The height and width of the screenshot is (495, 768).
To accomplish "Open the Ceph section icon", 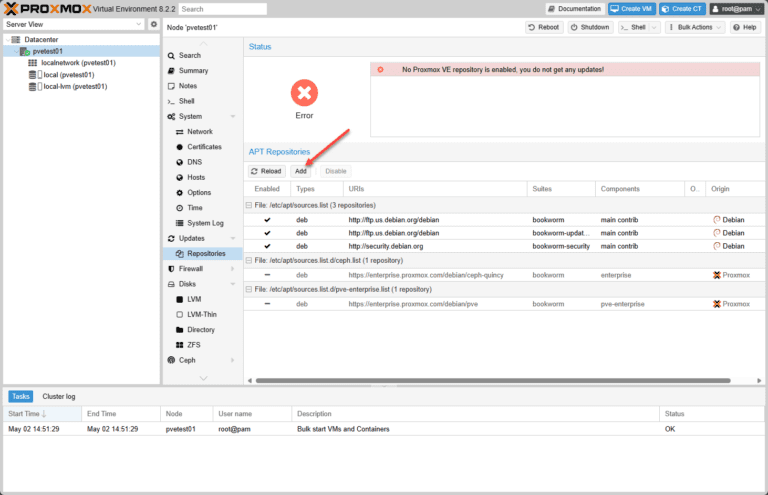I will click(171, 360).
